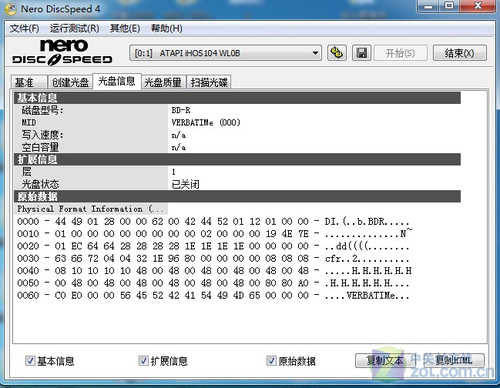Switch to the 基准 tab
Screen dimensions: 500x388
point(28,82)
